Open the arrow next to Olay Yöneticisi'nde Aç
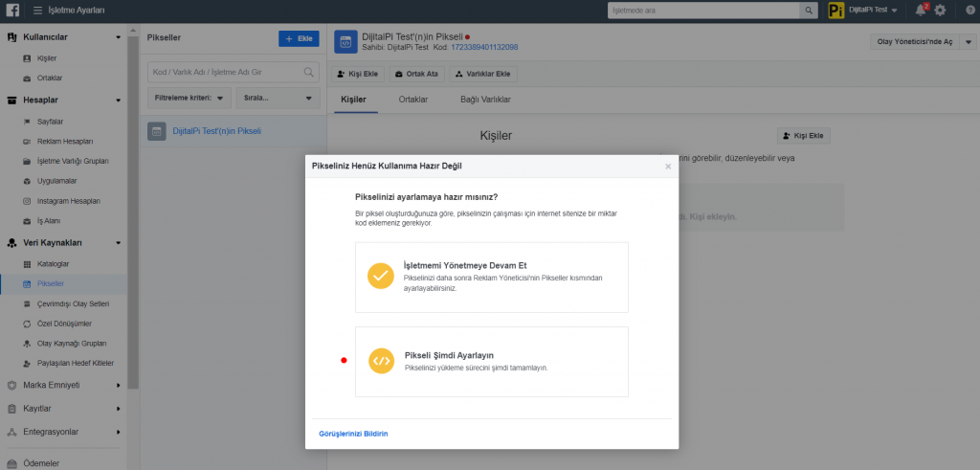Screen dimensions: 980x470 [969, 42]
